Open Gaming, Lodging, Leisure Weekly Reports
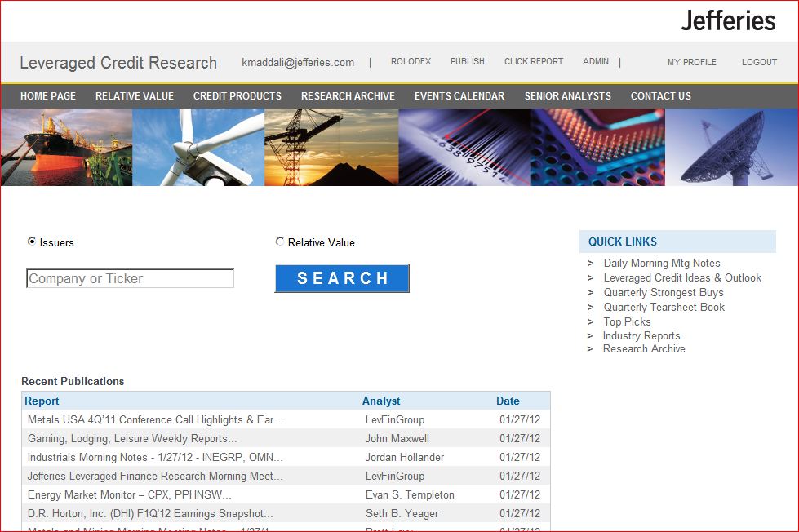Screen dimensions: 799x532 tap(132, 438)
